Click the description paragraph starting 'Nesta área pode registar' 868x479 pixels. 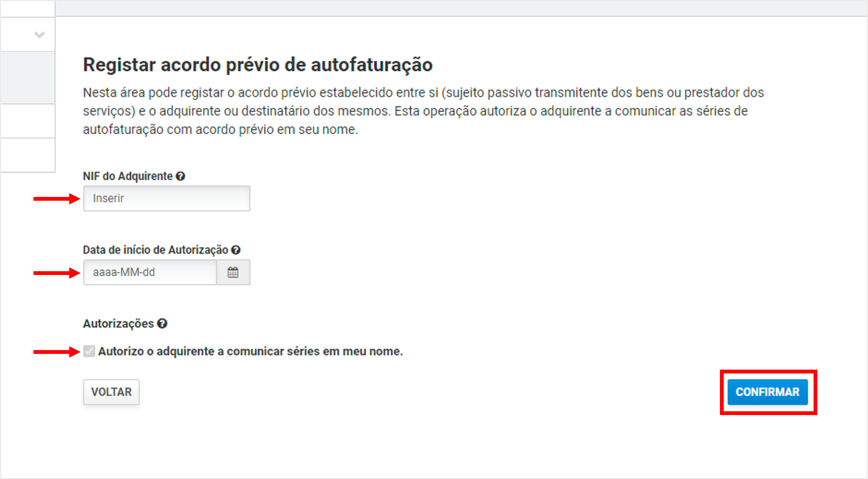pyautogui.click(x=423, y=111)
